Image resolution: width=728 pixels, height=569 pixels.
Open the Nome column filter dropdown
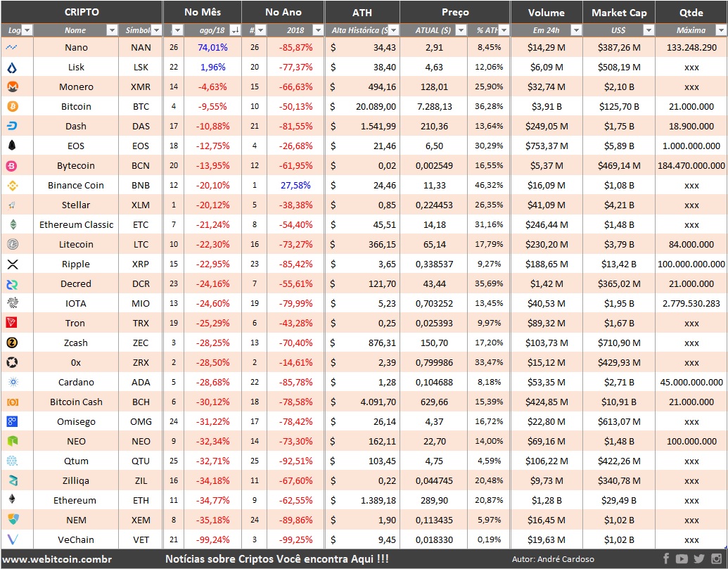click(x=112, y=30)
